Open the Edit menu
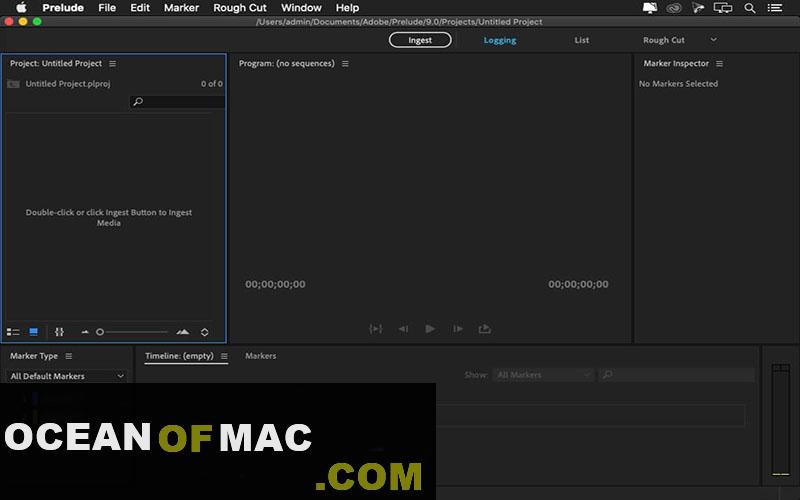The image size is (800, 500). coord(140,8)
